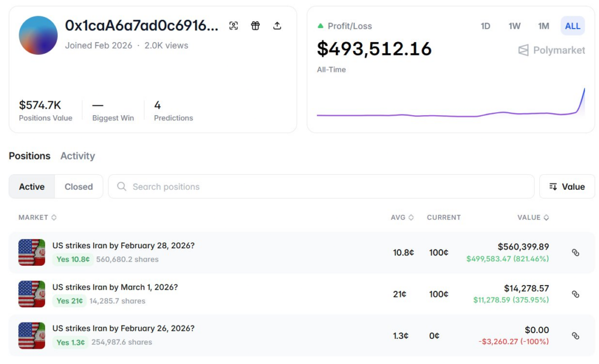
Task: Open 'US strikes Iran by February 28, 2026?' market
Action: point(123,245)
